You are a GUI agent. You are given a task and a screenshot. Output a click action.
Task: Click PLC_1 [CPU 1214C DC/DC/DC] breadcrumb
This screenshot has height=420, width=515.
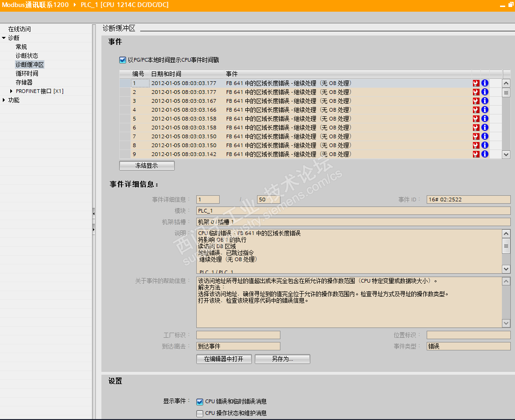[125, 5]
